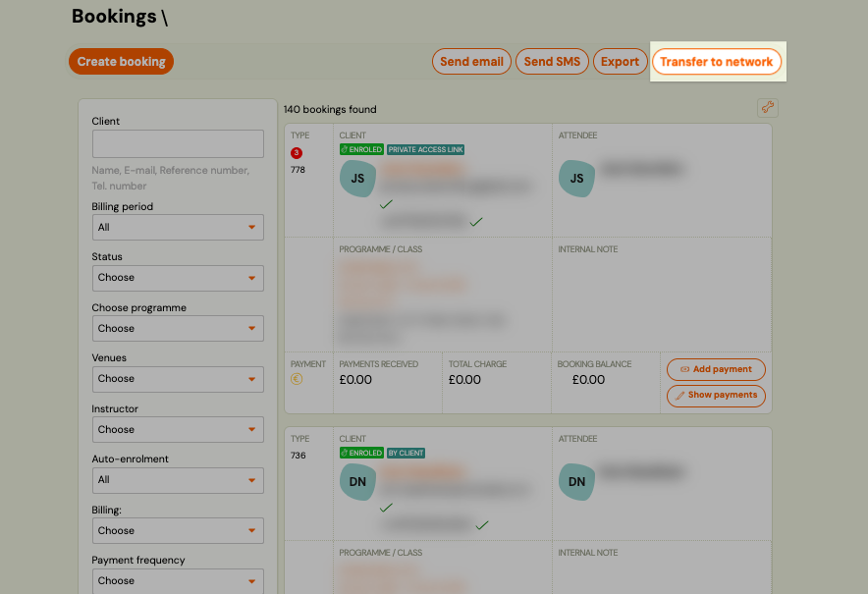Open the Billing period dropdown
This screenshot has width=868, height=594.
coord(177,227)
